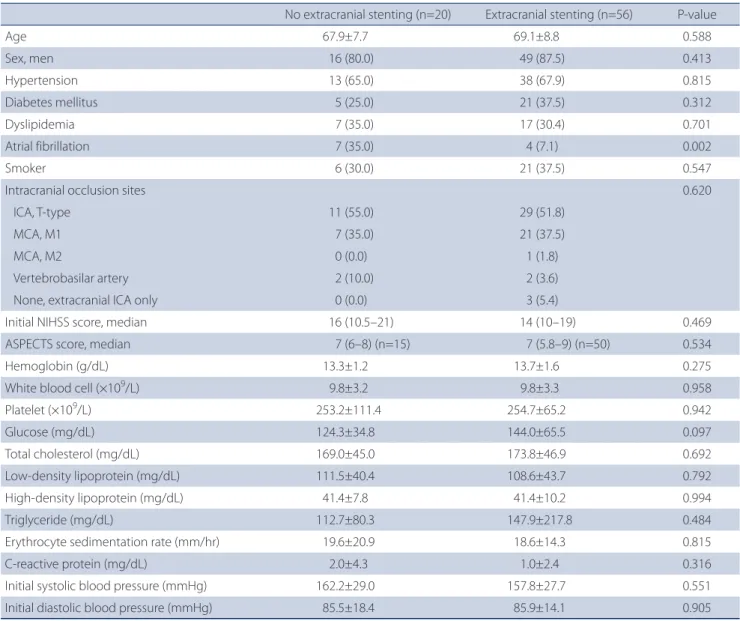Click the value '13.3±1.2'
The height and width of the screenshot is (621, 740).
[345, 366]
